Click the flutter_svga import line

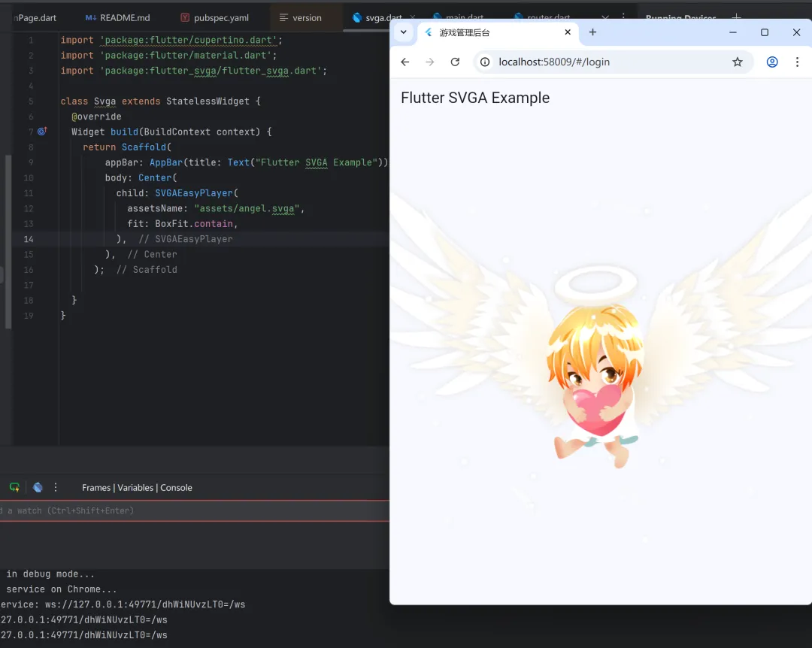pos(194,71)
